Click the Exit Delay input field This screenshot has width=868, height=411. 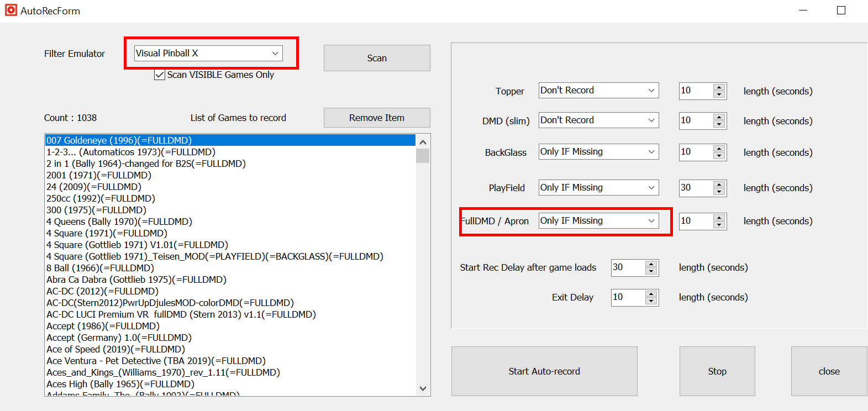pos(628,297)
